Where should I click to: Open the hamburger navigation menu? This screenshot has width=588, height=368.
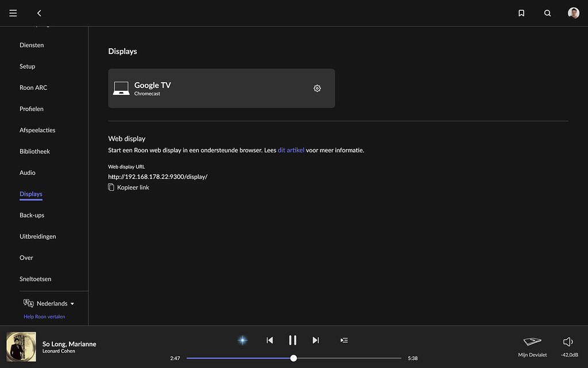point(13,13)
